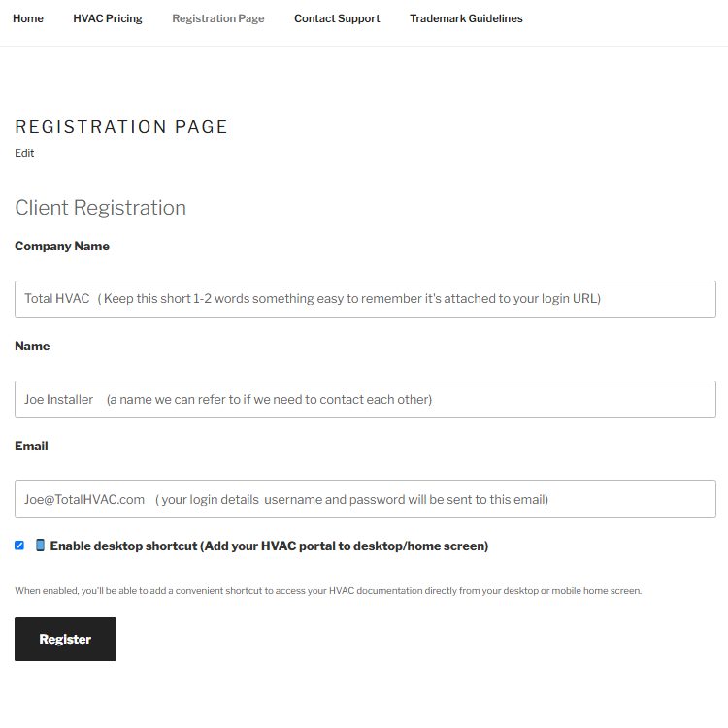Image resolution: width=728 pixels, height=728 pixels.
Task: Click the Name field label
Action: (x=32, y=346)
